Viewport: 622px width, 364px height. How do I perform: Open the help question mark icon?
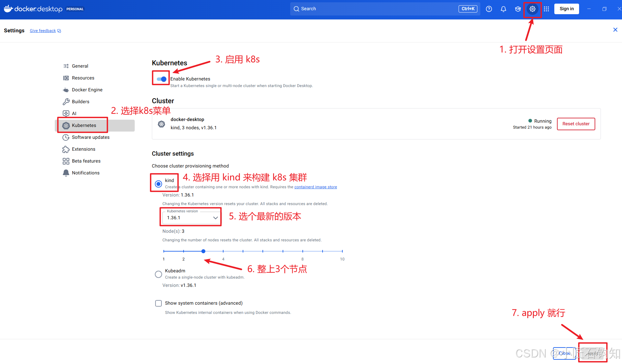click(x=489, y=9)
